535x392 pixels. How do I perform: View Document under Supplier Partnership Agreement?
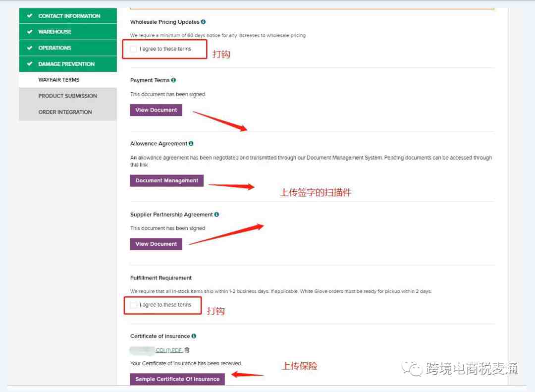tap(156, 244)
